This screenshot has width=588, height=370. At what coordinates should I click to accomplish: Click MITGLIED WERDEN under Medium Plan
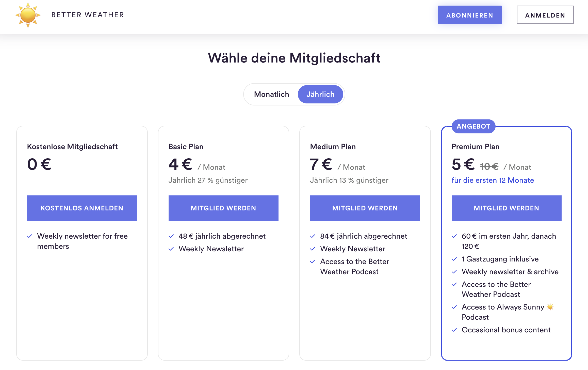coord(365,208)
